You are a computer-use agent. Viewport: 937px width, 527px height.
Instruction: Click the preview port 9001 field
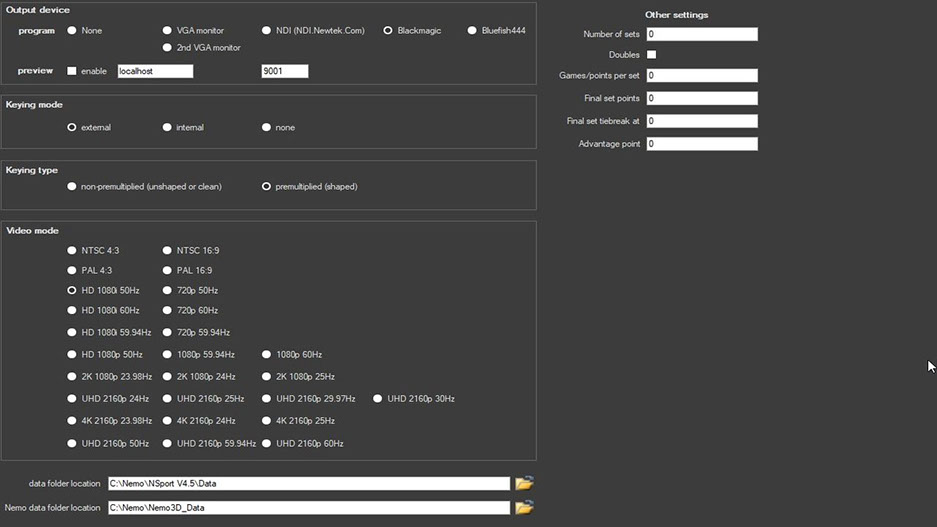pyautogui.click(x=284, y=71)
